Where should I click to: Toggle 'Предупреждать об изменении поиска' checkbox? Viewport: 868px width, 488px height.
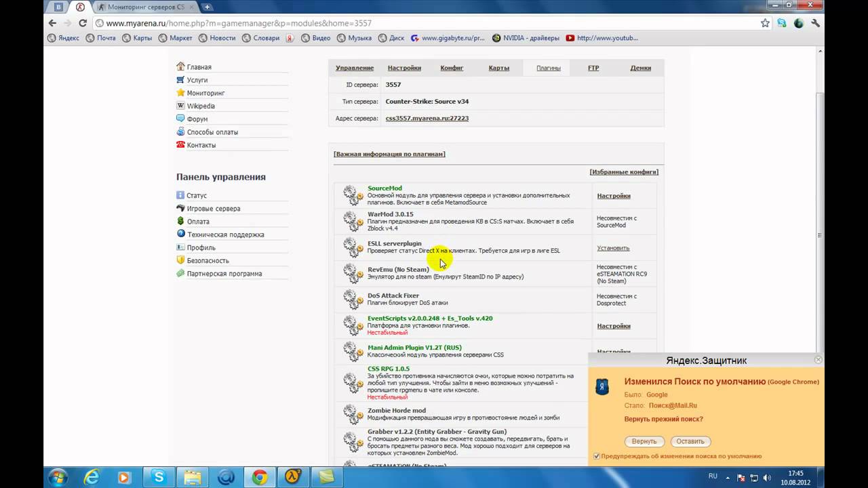597,456
